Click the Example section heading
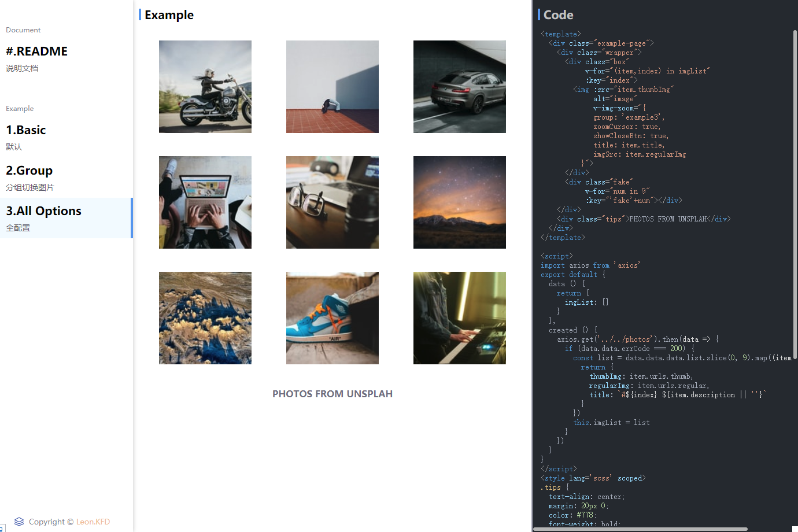The height and width of the screenshot is (532, 798). (169, 15)
